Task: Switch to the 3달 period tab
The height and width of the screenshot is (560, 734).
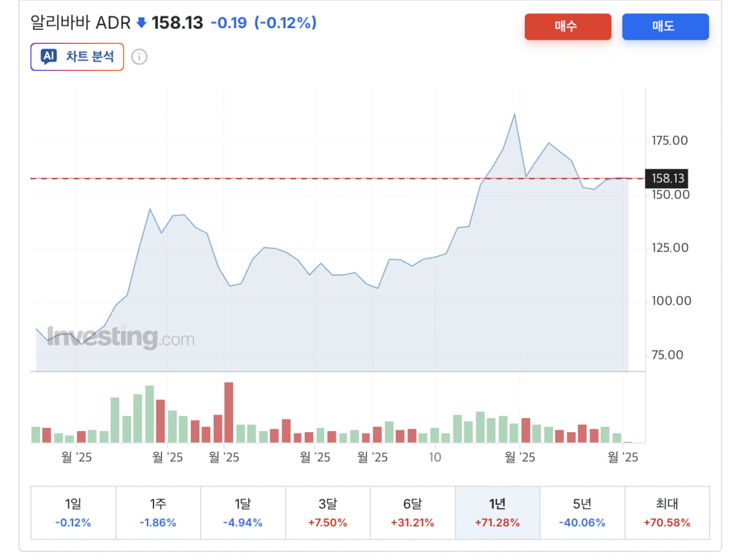Action: click(328, 513)
